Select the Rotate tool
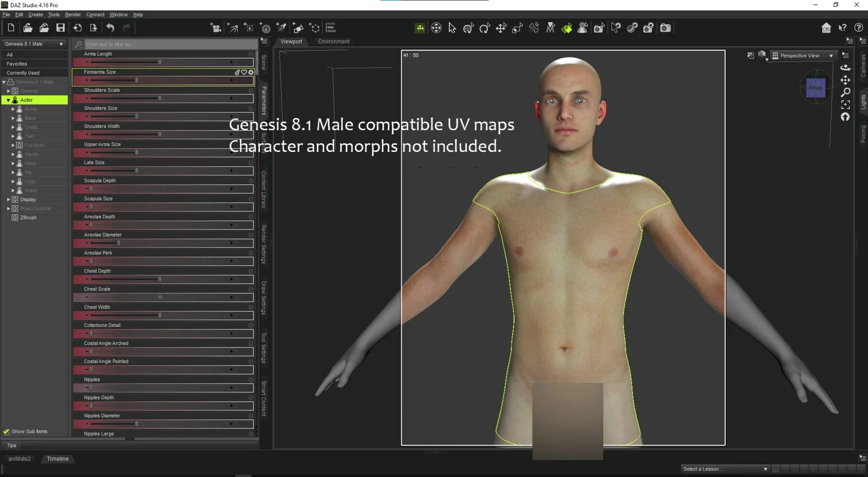The image size is (868, 477). [x=485, y=28]
